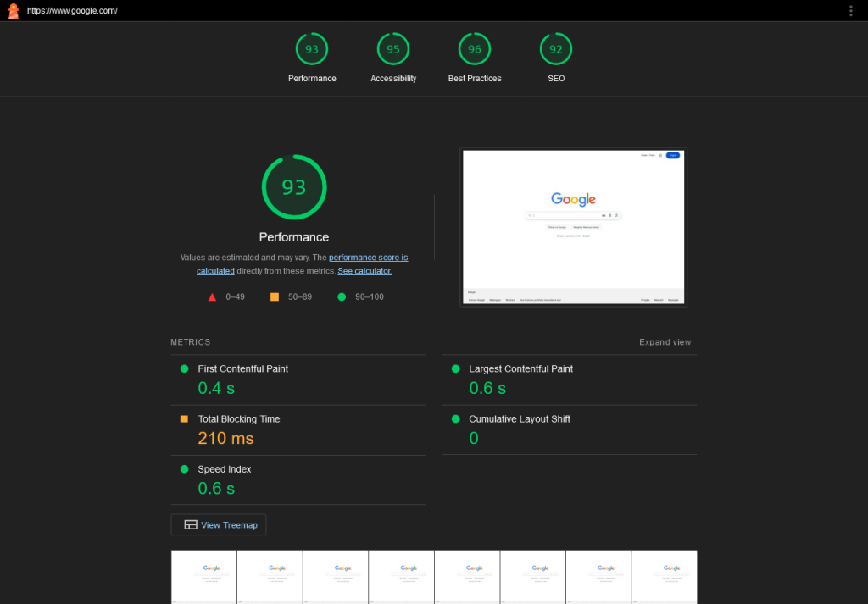The height and width of the screenshot is (604, 868).
Task: Click the Performance score gauge at top
Action: point(312,49)
